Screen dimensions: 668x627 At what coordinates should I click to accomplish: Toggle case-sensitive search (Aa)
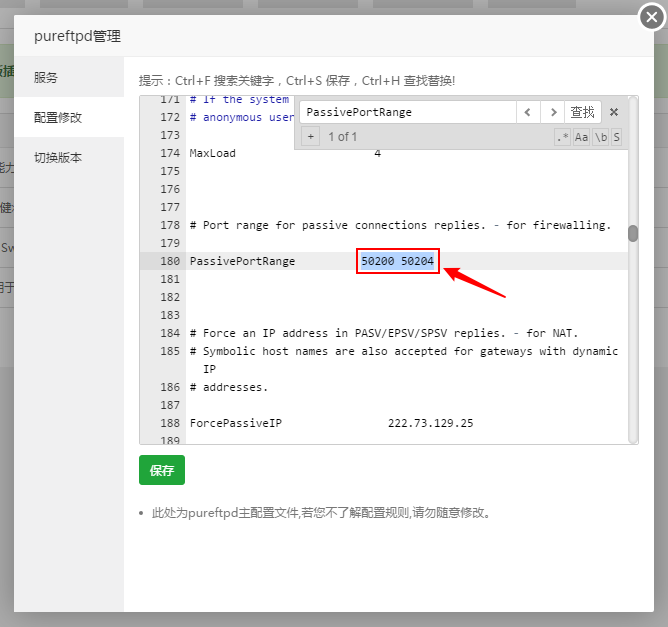point(581,137)
